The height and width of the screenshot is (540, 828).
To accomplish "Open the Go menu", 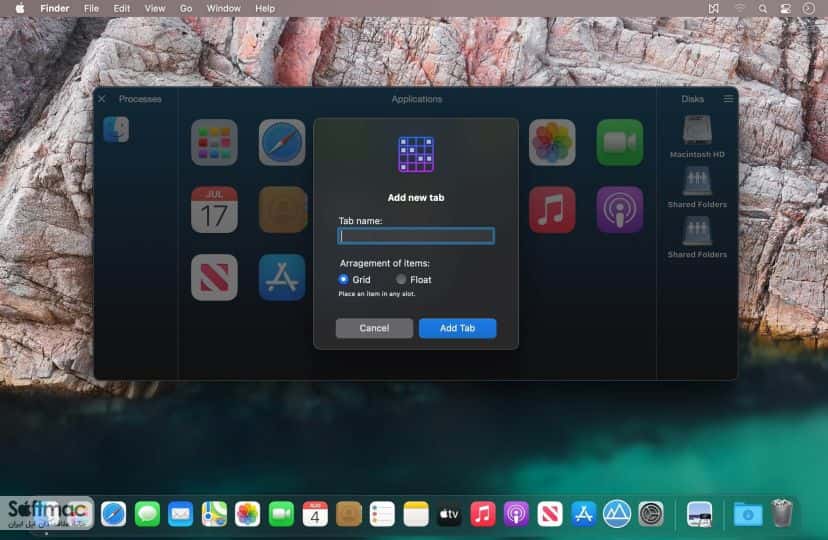I will [x=186, y=8].
